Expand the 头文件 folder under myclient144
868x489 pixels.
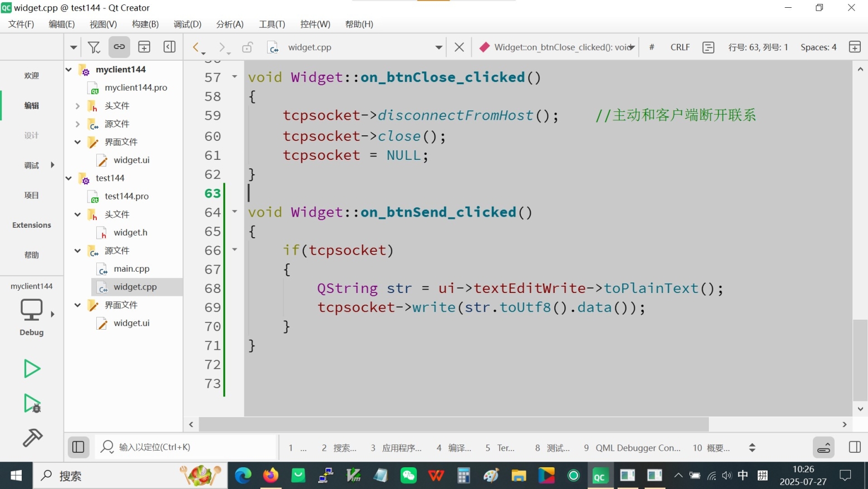pyautogui.click(x=78, y=106)
